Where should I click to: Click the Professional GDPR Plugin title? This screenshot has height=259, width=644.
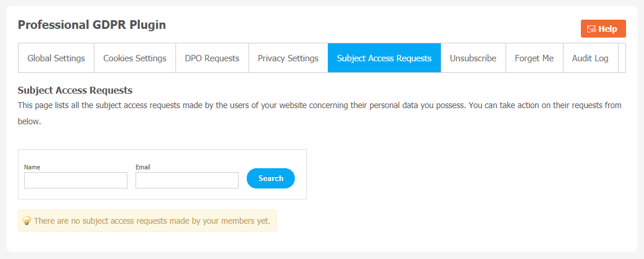point(92,25)
